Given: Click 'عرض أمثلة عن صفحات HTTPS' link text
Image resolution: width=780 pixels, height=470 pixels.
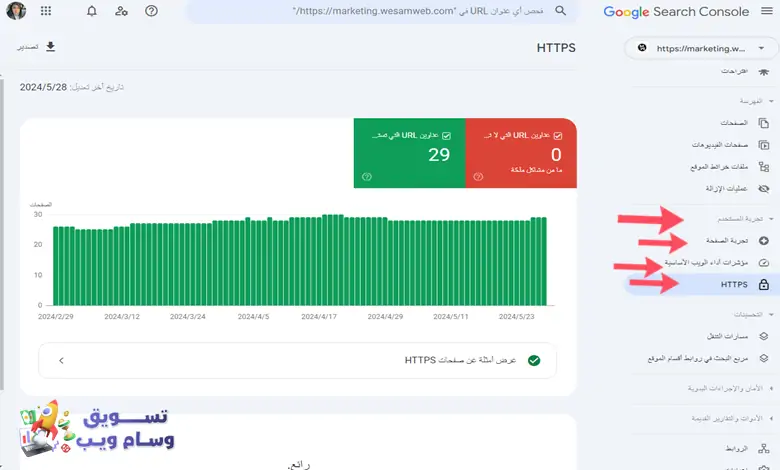Looking at the screenshot, I should pyautogui.click(x=460, y=360).
